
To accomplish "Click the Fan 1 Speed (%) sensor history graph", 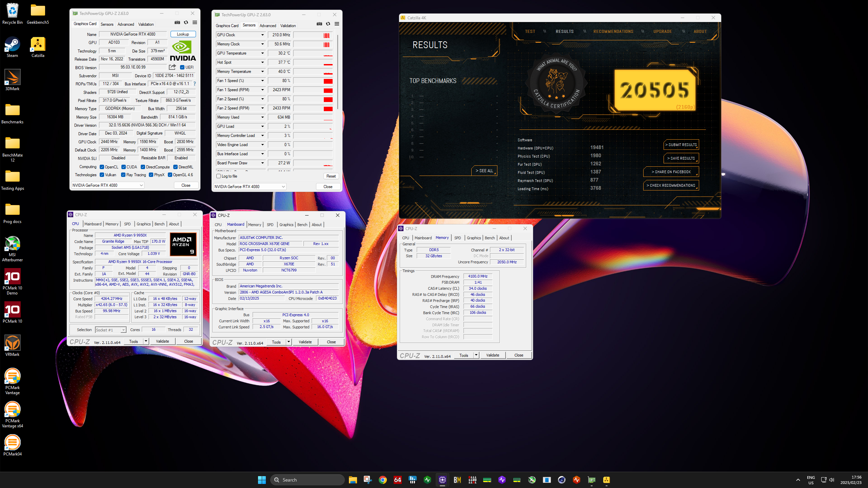I will pos(313,81).
